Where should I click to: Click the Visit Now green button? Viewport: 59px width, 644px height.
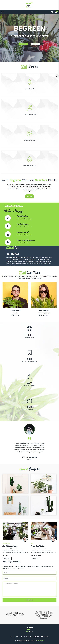coord(29,196)
